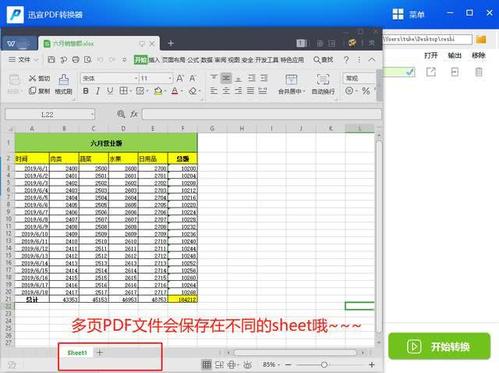This screenshot has width=499, height=373.
Task: Click the 复制 copy button
Action: [x=39, y=91]
